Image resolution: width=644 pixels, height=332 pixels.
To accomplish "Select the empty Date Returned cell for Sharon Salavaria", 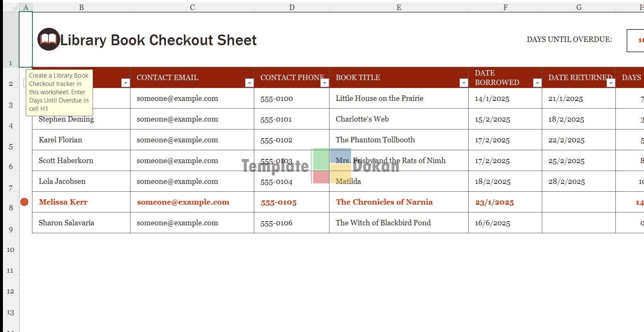I will point(578,223).
